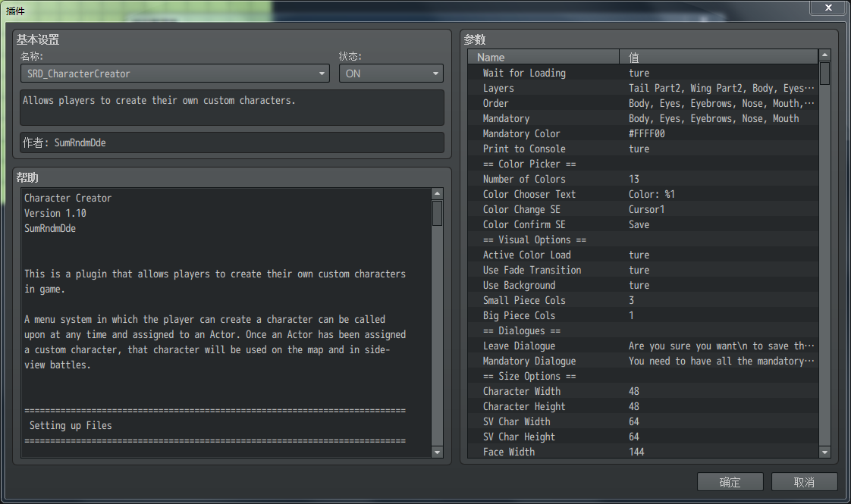This screenshot has height=504, width=851.
Task: Click the 取消 cancel button
Action: 804,482
